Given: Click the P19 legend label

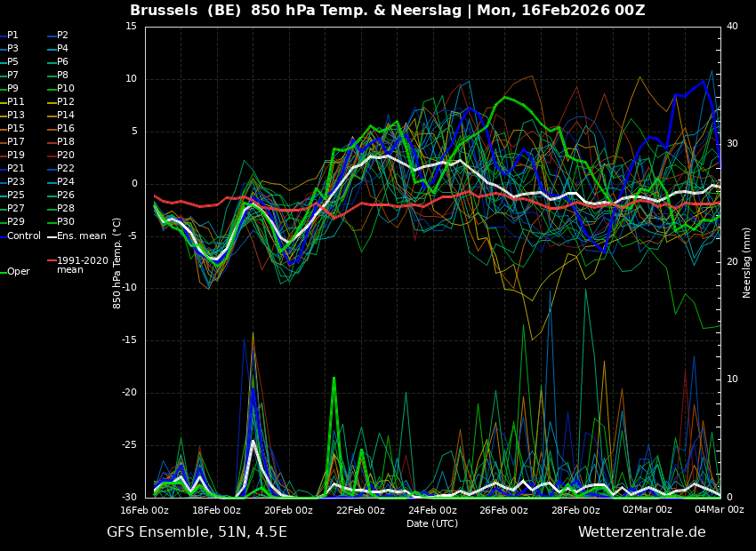Looking at the screenshot, I should pos(16,155).
